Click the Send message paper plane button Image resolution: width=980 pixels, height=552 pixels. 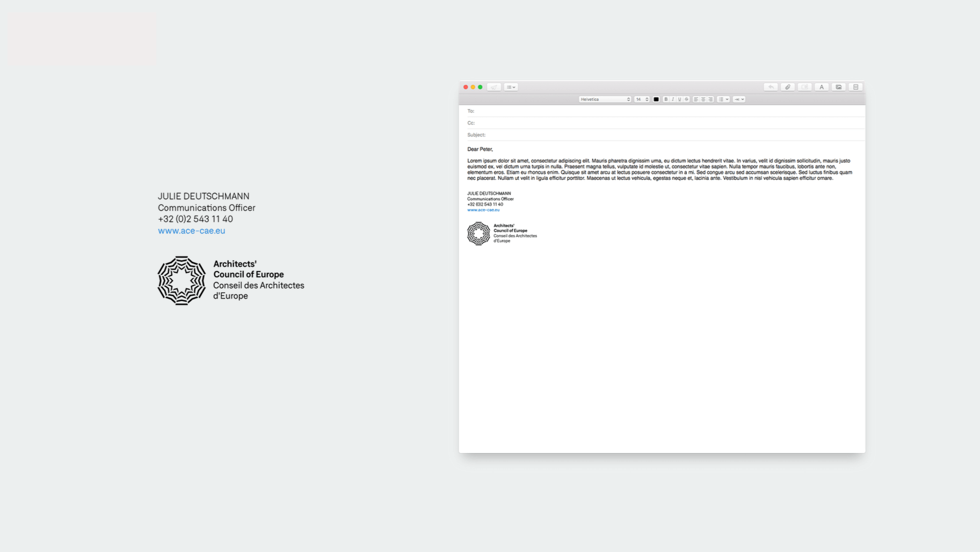click(494, 87)
